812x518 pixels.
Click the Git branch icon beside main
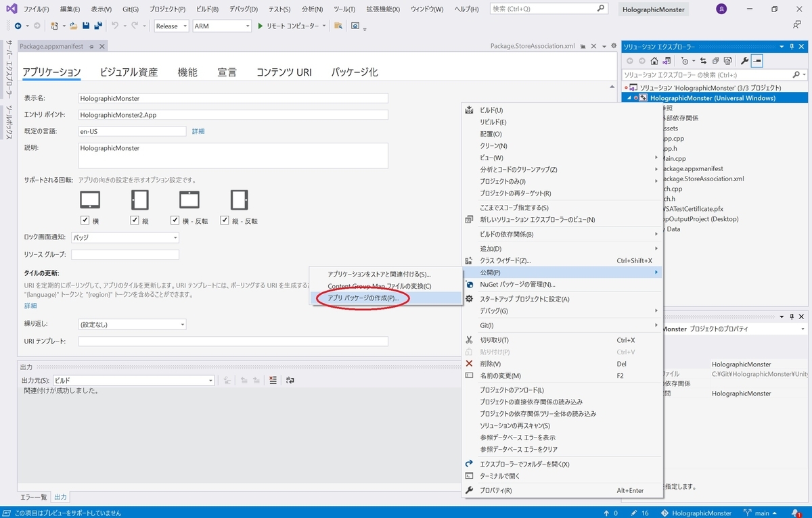[747, 513]
